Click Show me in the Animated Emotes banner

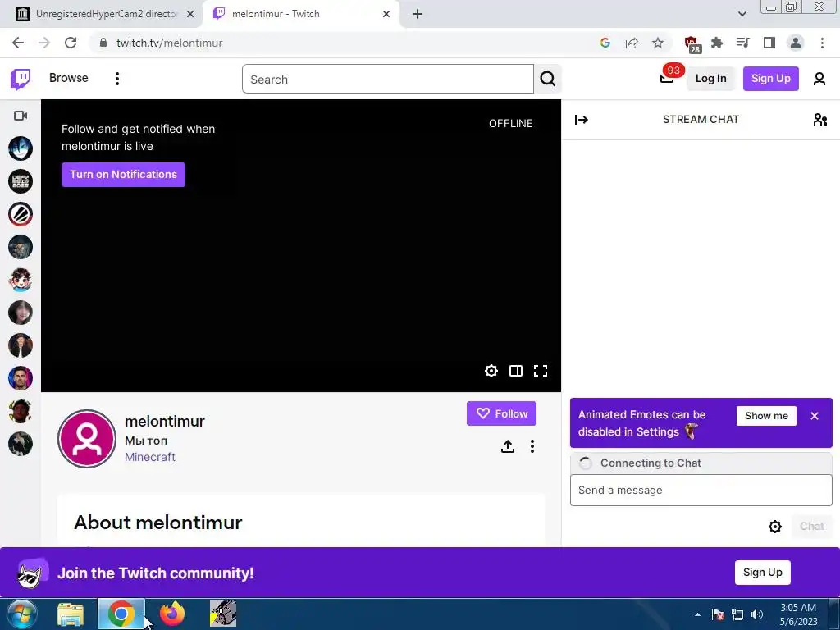point(766,416)
